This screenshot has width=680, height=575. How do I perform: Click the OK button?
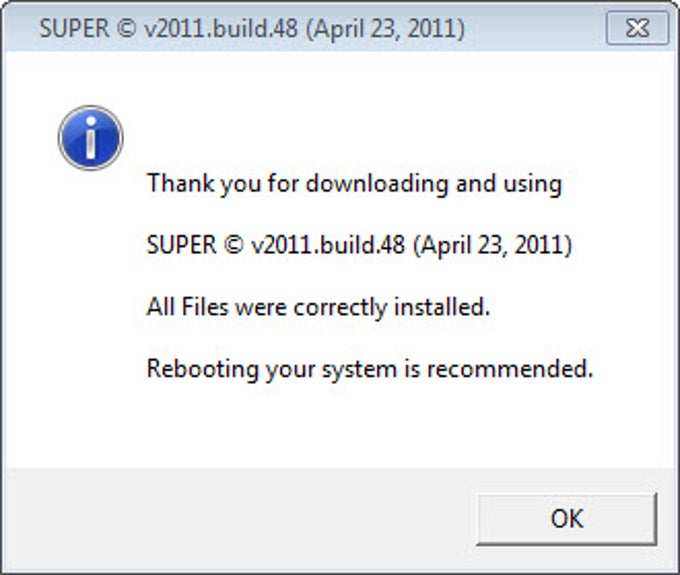tap(566, 519)
